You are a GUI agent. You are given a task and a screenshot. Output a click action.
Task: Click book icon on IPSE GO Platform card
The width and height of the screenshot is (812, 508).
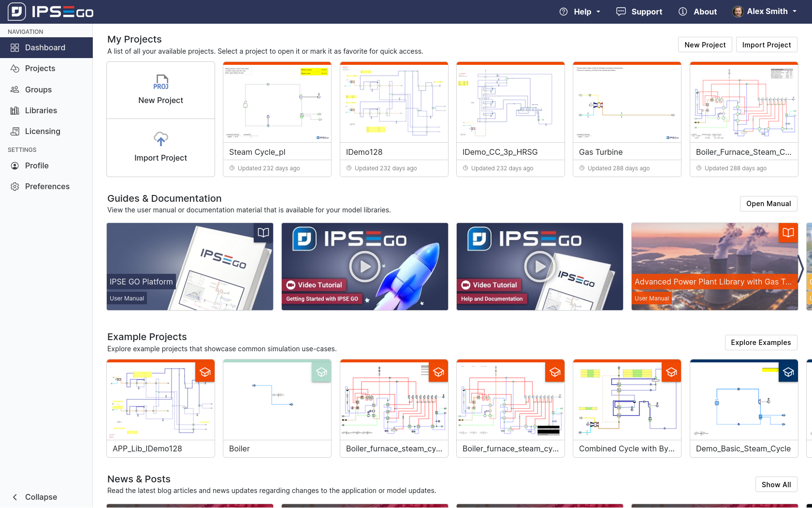click(263, 233)
